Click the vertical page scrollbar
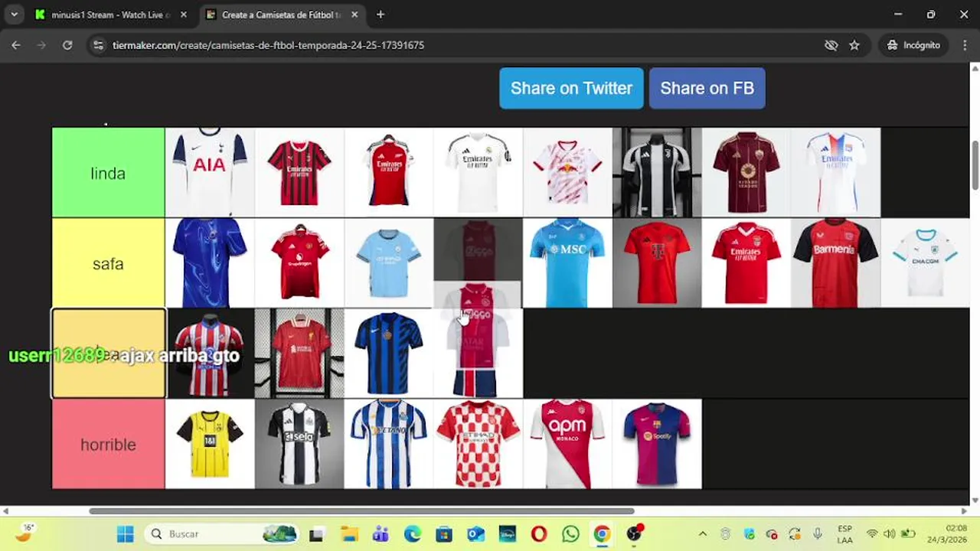Image resolution: width=980 pixels, height=551 pixels. click(x=975, y=165)
